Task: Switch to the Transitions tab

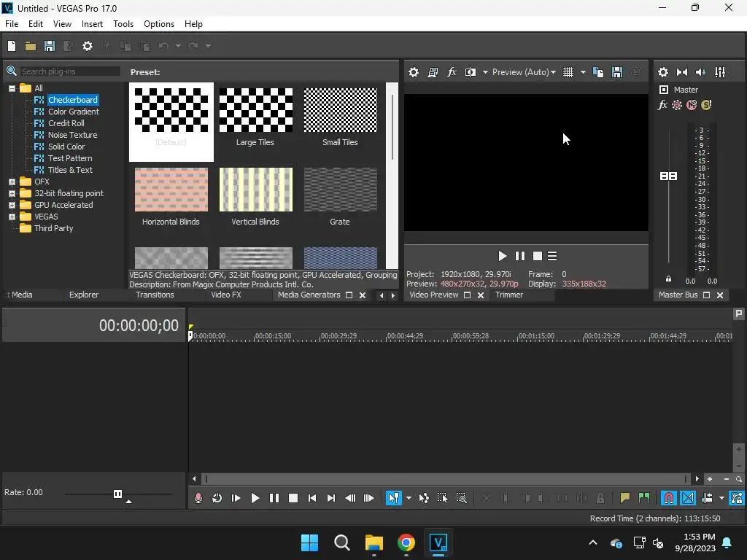Action: [155, 295]
